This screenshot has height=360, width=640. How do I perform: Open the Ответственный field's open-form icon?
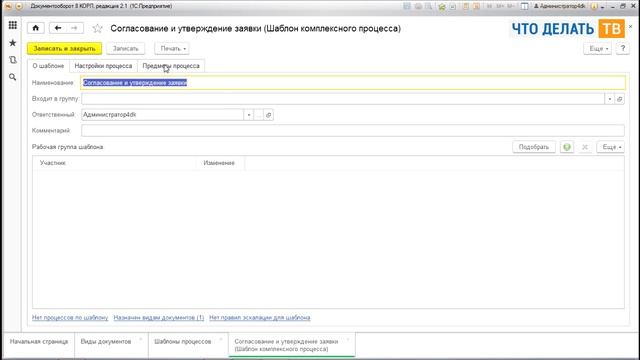point(269,115)
